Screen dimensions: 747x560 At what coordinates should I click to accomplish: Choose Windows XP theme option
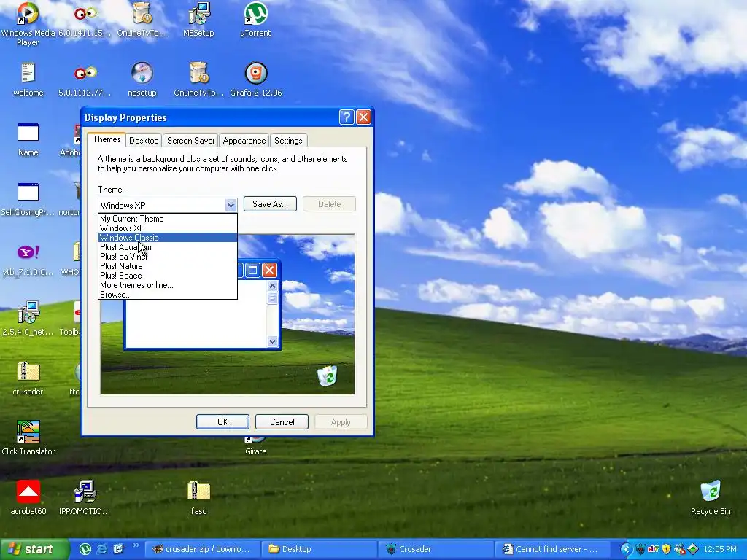click(168, 228)
